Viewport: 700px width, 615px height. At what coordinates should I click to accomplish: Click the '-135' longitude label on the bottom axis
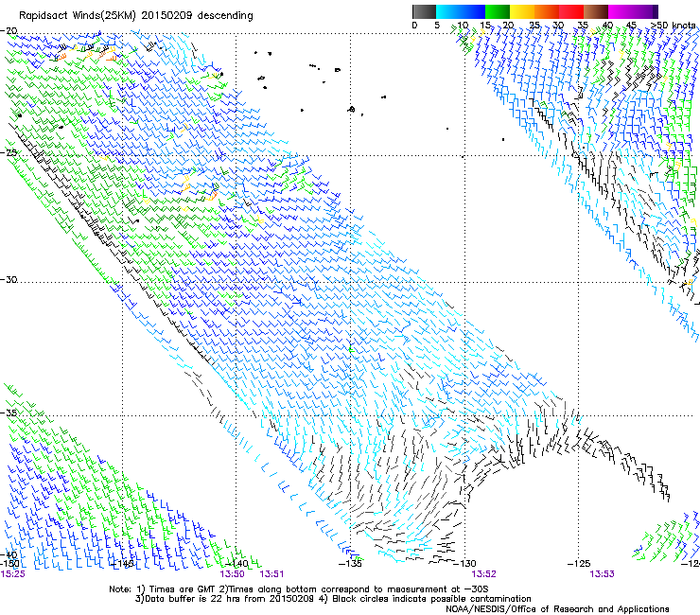350,564
